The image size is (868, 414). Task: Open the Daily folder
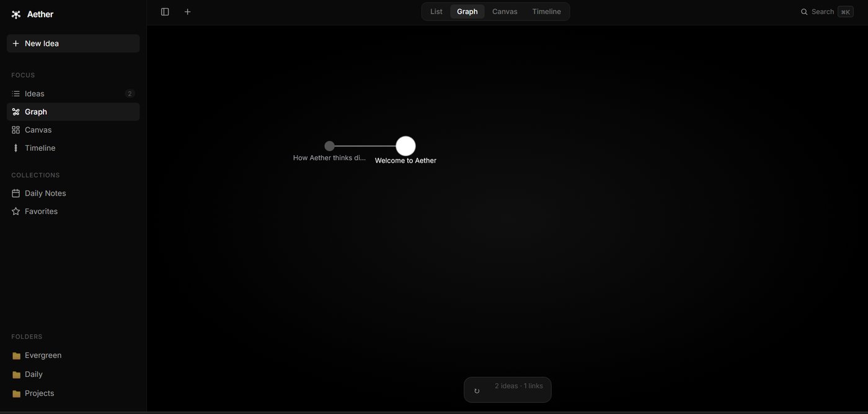tap(73, 375)
